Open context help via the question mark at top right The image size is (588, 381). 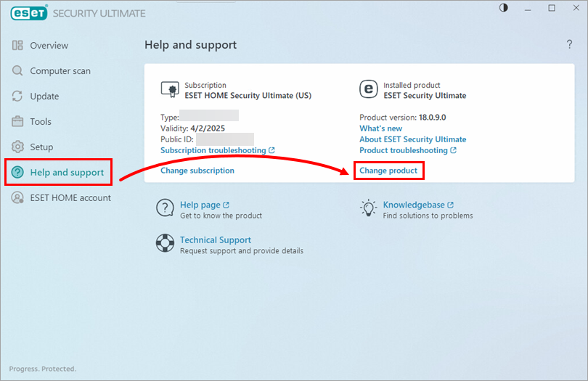click(x=569, y=44)
